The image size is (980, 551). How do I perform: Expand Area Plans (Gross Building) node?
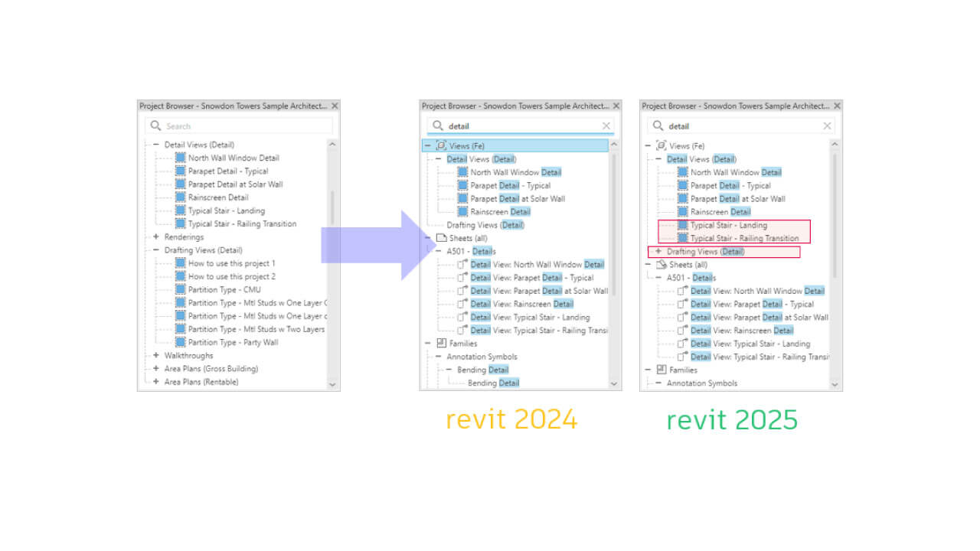(x=156, y=369)
